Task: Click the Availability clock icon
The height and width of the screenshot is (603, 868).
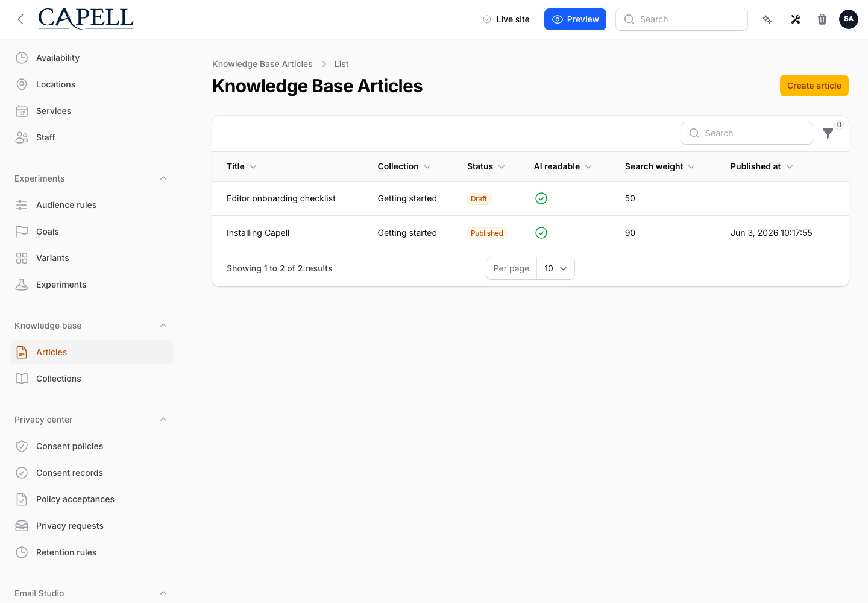Action: click(22, 58)
